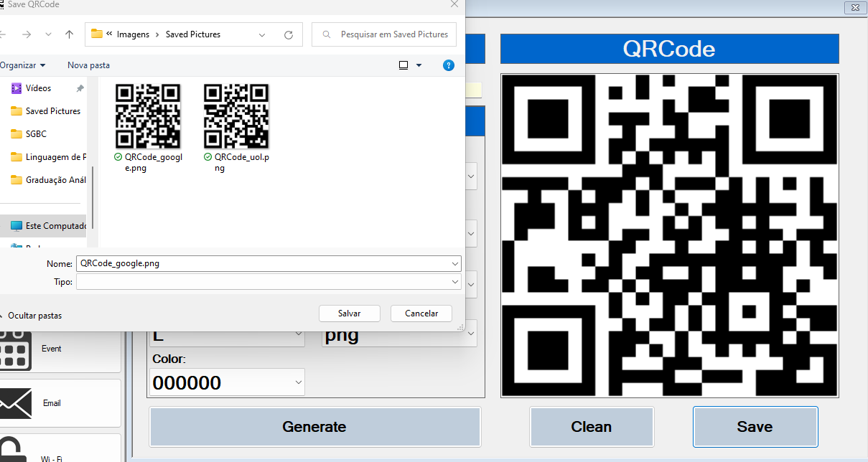Open dialog help via the question mark icon
This screenshot has height=462, width=868.
click(448, 65)
